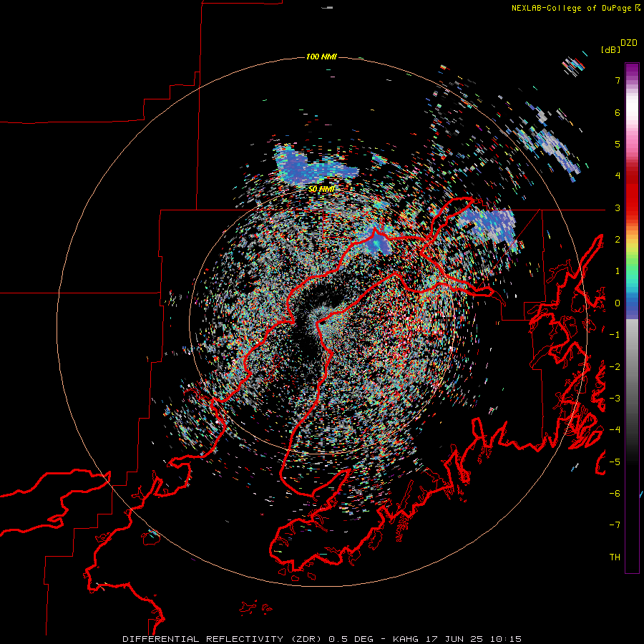This screenshot has height=644, width=644.
Task: Click the 1 value on color scale
Action: (x=618, y=271)
